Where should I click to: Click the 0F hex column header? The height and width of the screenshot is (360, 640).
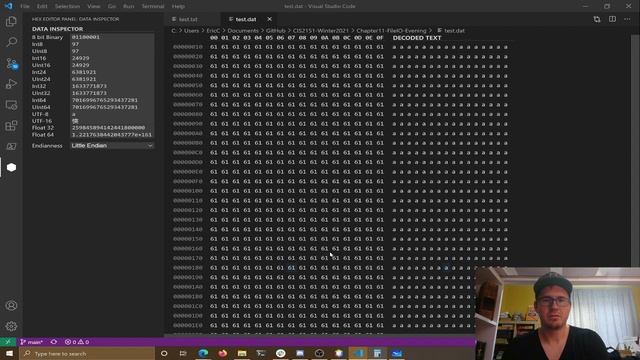pyautogui.click(x=380, y=38)
